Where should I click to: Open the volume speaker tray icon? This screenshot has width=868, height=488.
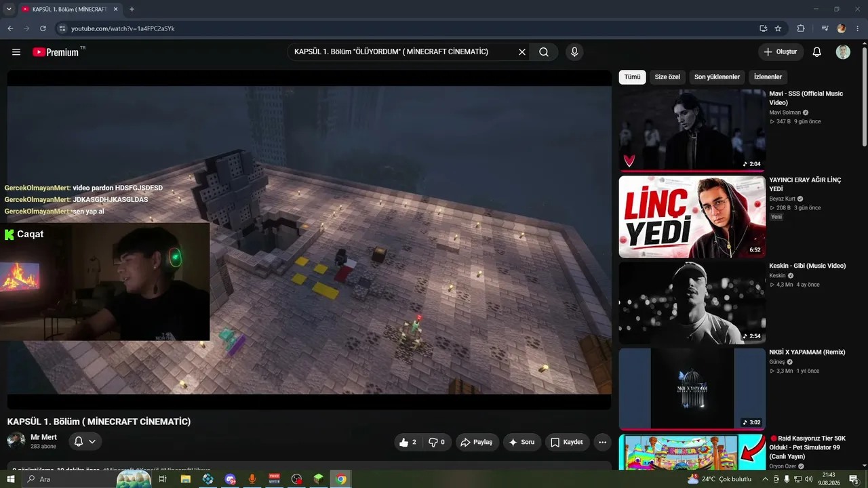[x=808, y=479]
